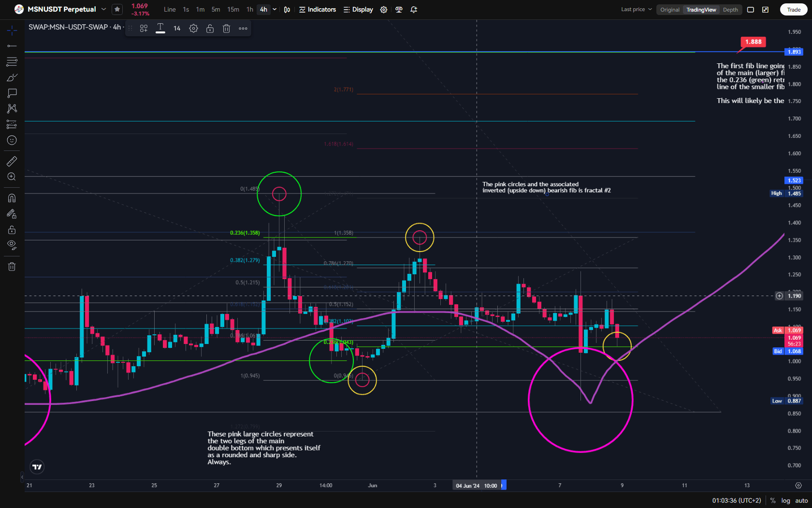Grab the floating toolbar handle
The height and width of the screenshot is (508, 812).
130,29
